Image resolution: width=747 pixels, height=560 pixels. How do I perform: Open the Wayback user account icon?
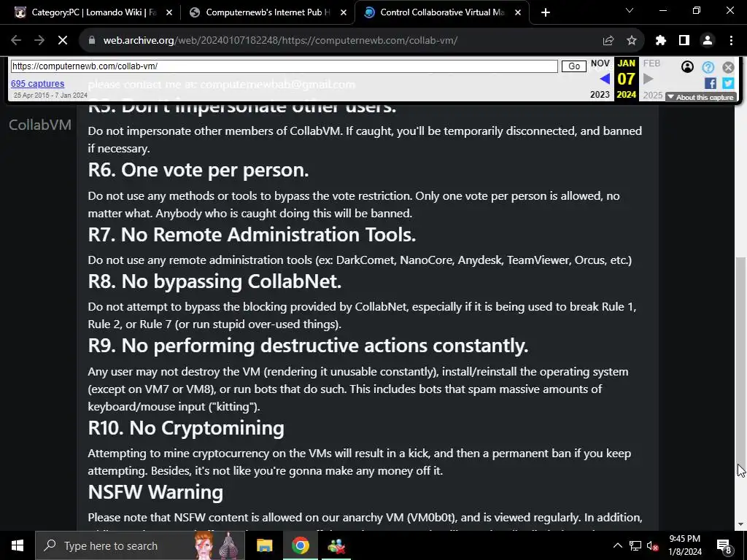pos(687,67)
